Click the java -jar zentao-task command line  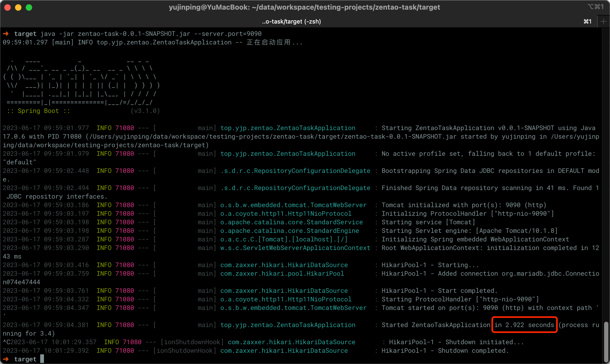(x=151, y=34)
